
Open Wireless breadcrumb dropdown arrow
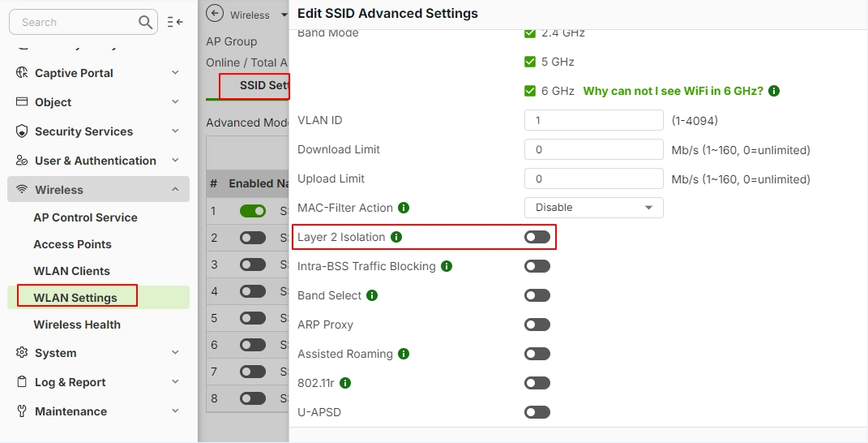(x=284, y=15)
